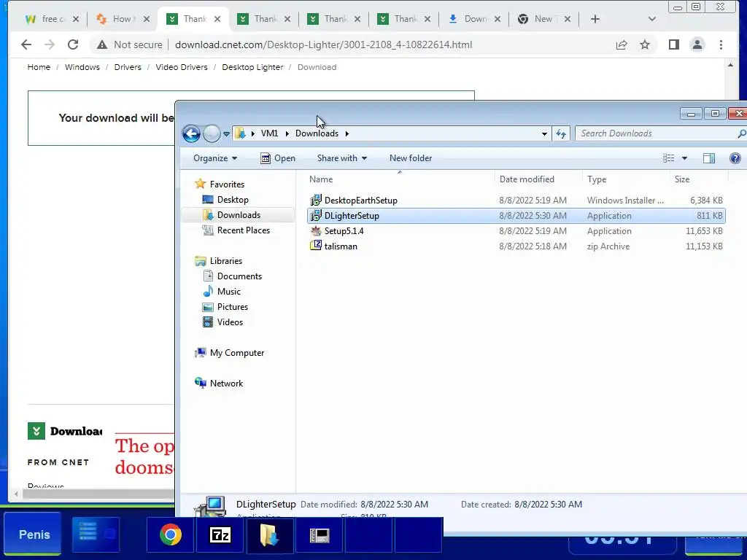Open the Downloads folder taskbar icon

pos(270,535)
